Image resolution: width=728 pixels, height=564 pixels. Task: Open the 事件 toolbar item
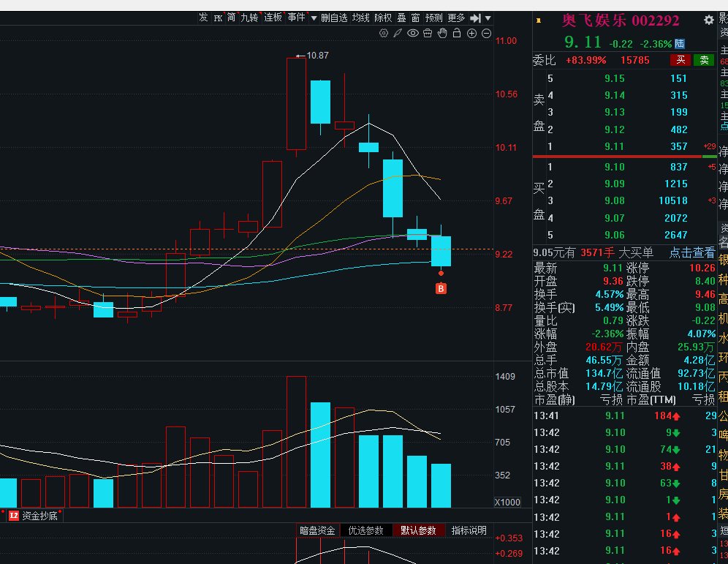296,18
